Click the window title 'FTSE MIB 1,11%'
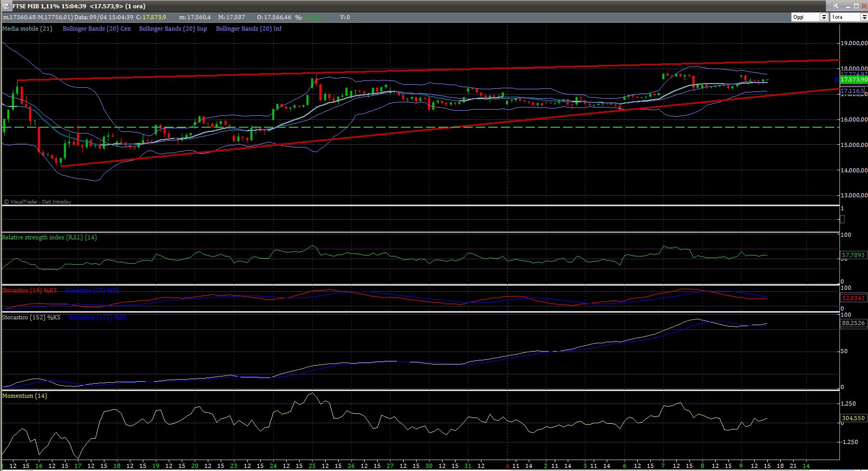The image size is (868, 471). (x=35, y=6)
